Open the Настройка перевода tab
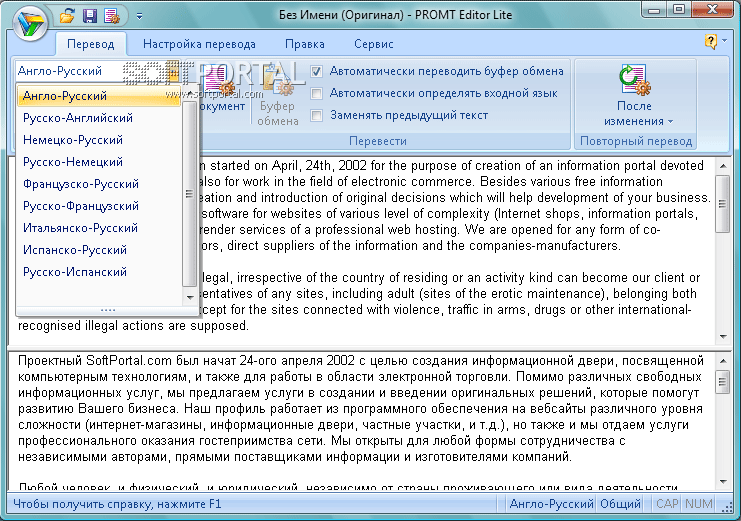Screen dimensions: 741x521 click(199, 44)
